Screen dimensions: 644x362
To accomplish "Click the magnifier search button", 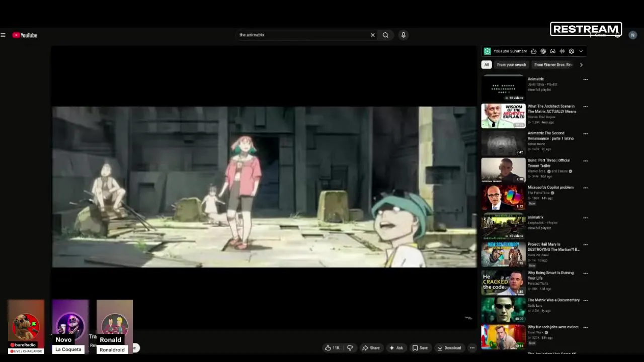I will [385, 35].
